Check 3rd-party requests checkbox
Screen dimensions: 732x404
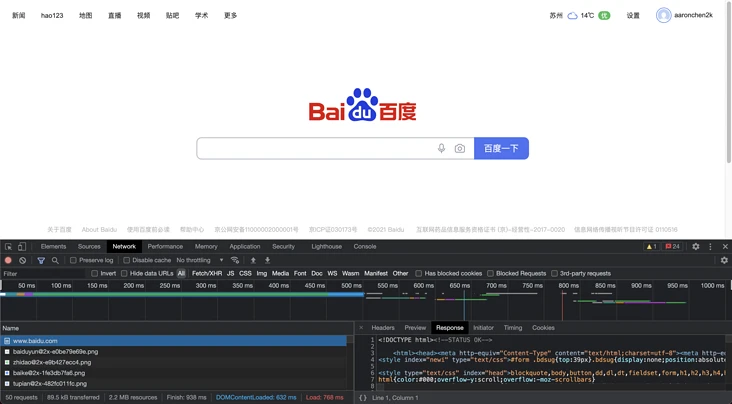[554, 274]
